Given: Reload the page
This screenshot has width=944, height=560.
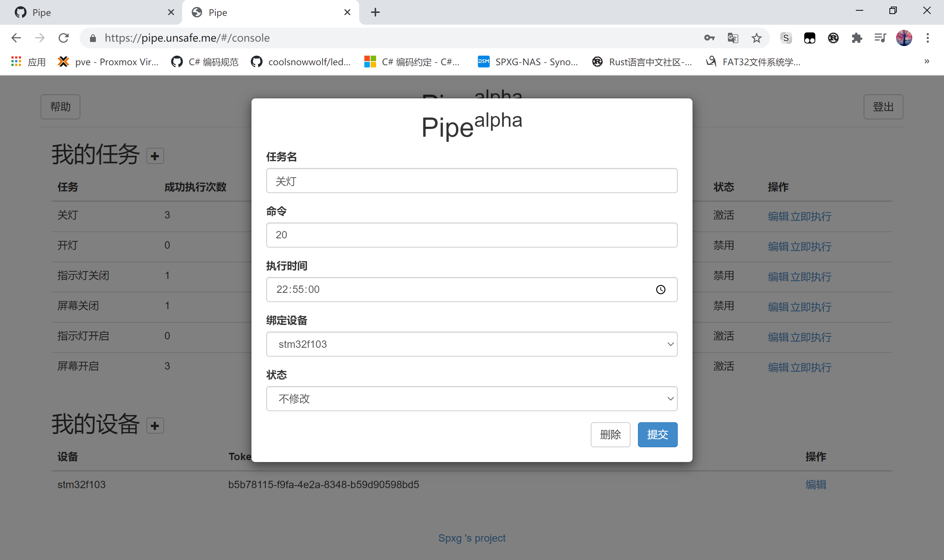Looking at the screenshot, I should point(63,38).
